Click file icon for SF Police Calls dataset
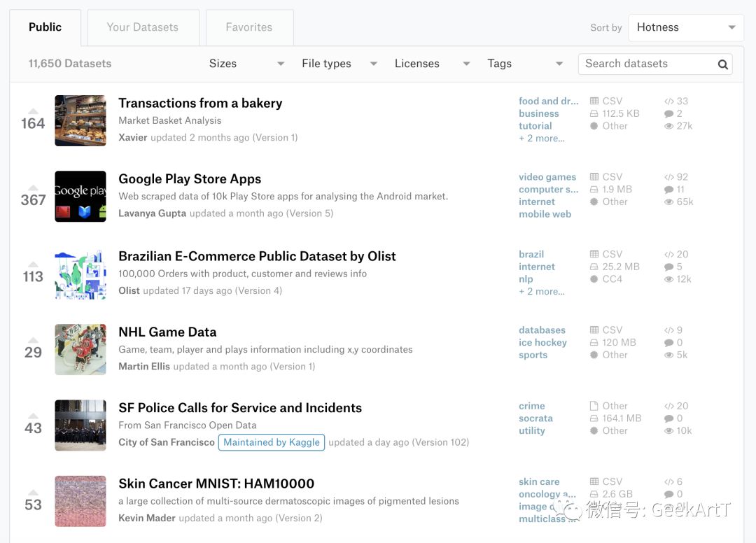 tap(594, 406)
